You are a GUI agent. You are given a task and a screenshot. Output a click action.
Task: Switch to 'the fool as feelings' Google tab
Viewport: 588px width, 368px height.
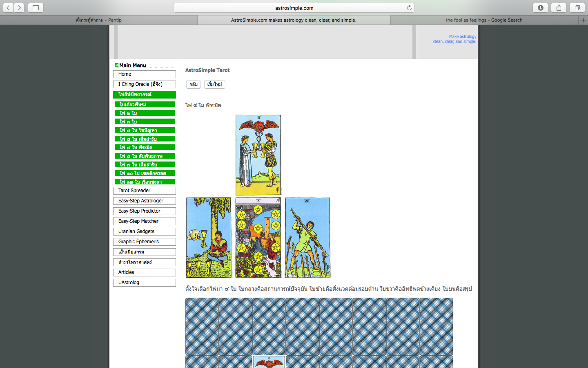coord(484,20)
